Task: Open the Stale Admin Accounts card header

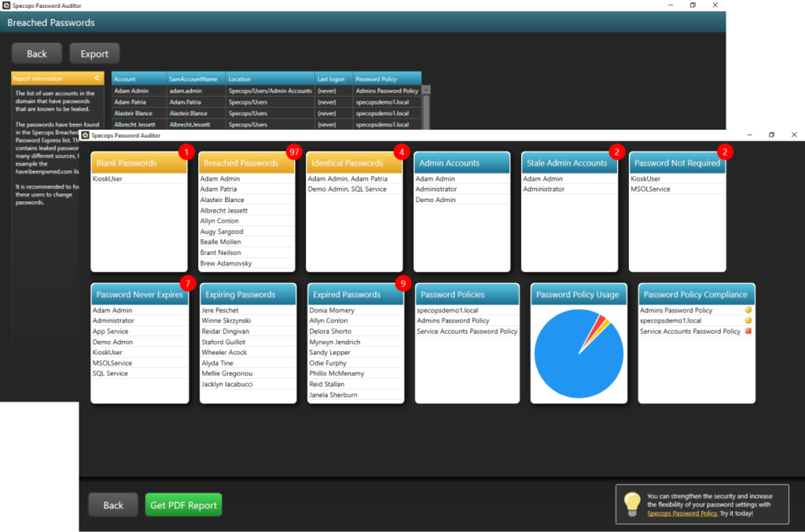Action: pyautogui.click(x=569, y=163)
